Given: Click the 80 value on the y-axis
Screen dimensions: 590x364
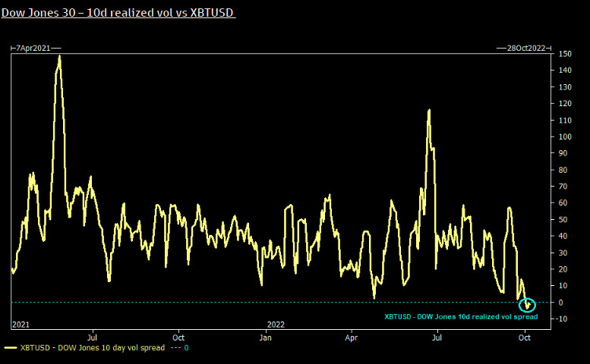Looking at the screenshot, I should tap(563, 170).
